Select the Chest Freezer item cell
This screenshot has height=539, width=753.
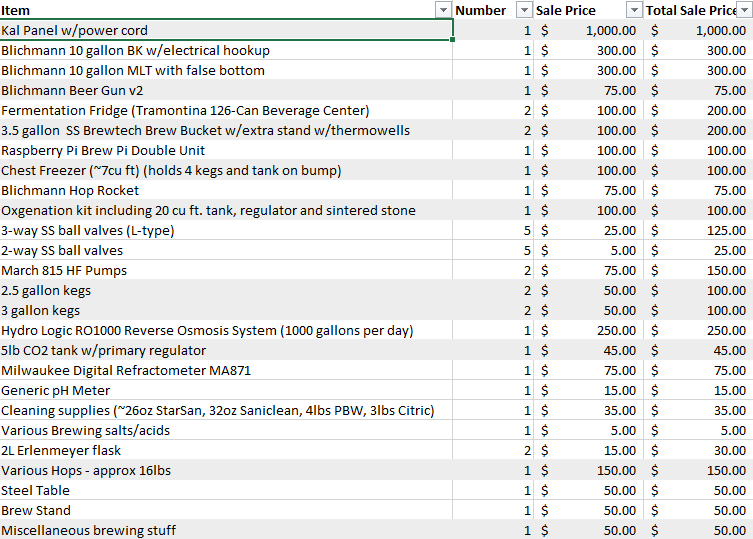tap(226, 170)
